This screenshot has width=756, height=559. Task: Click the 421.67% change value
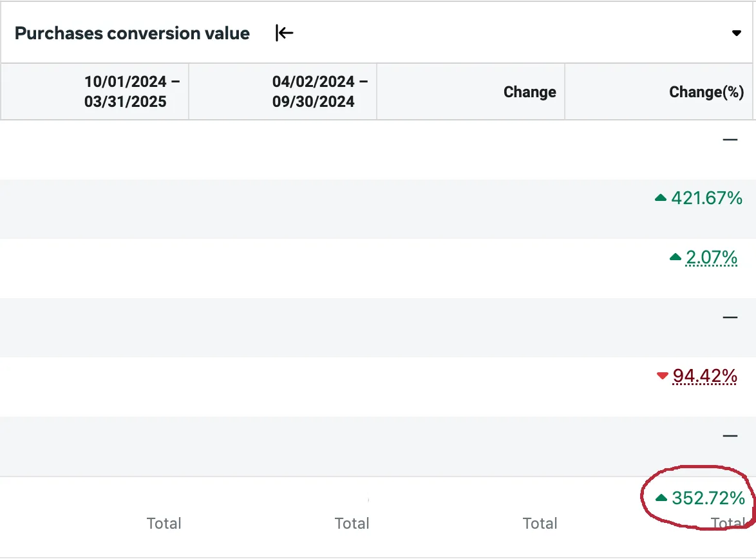706,198
